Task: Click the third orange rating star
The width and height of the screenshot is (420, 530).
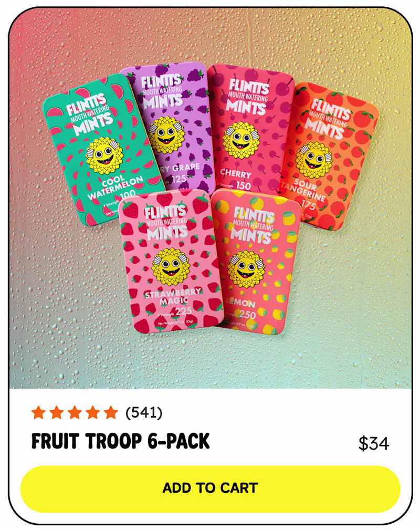Action: 75,413
